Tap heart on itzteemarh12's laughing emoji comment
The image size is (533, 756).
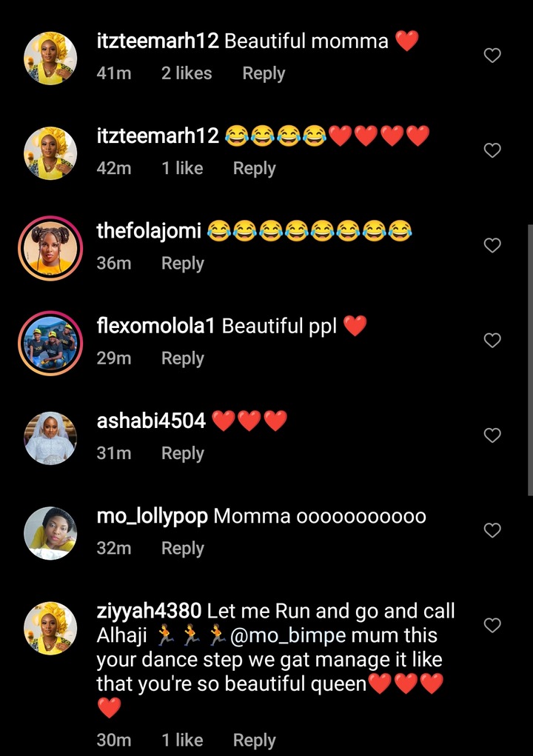coord(492,150)
